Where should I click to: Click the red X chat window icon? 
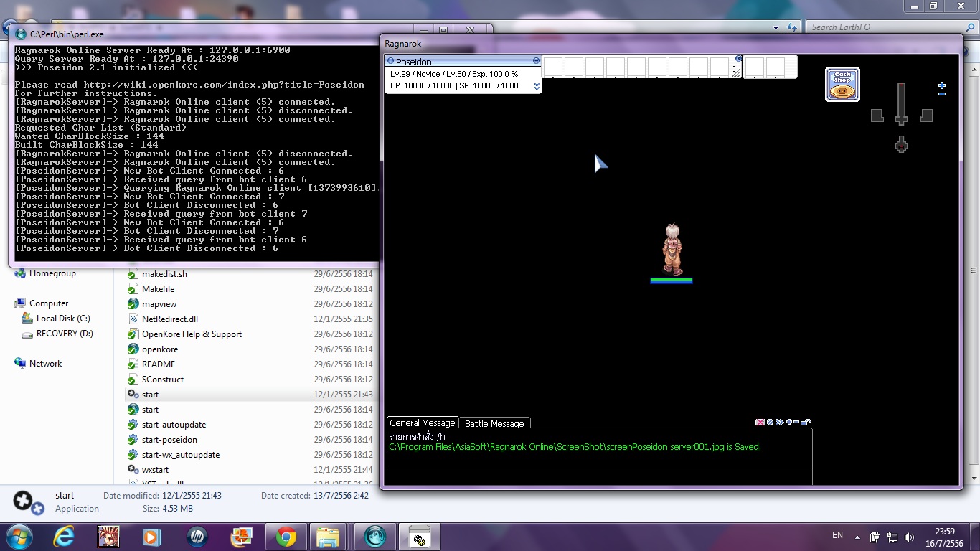760,423
